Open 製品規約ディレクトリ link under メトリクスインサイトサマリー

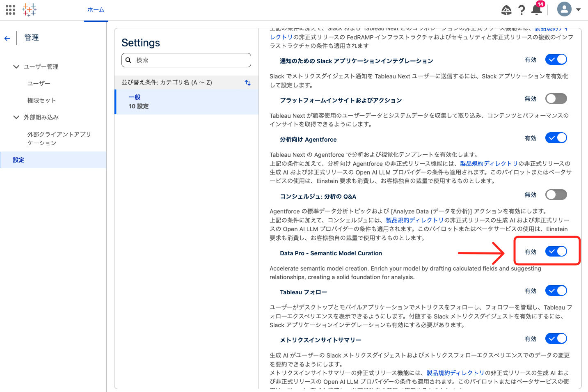click(455, 373)
